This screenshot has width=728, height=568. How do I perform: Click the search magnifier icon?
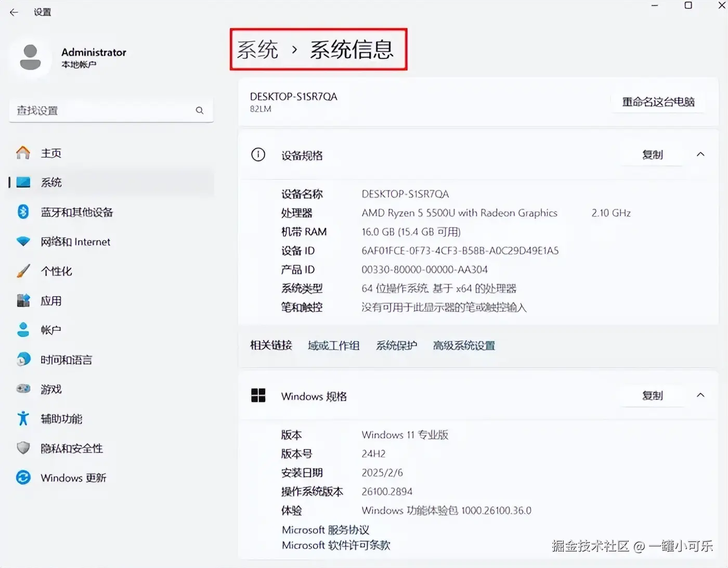tap(200, 110)
